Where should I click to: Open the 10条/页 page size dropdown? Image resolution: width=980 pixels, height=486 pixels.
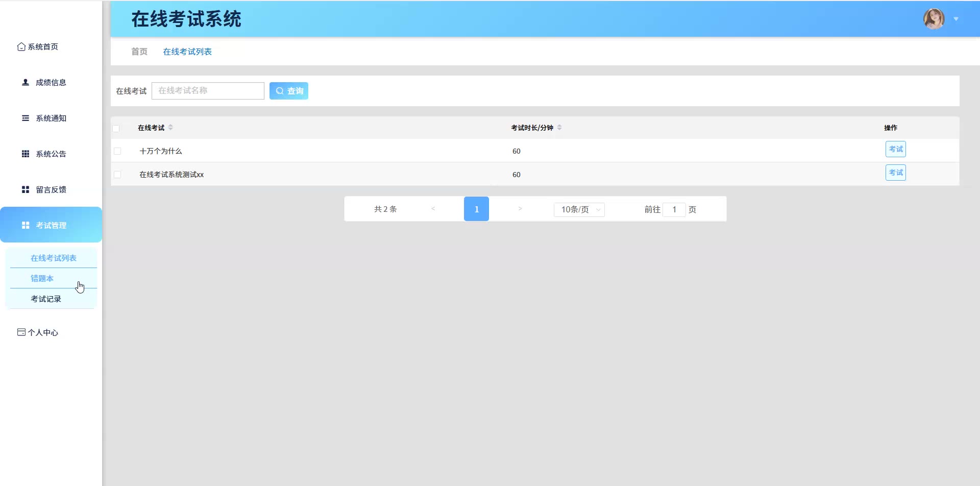(x=579, y=209)
